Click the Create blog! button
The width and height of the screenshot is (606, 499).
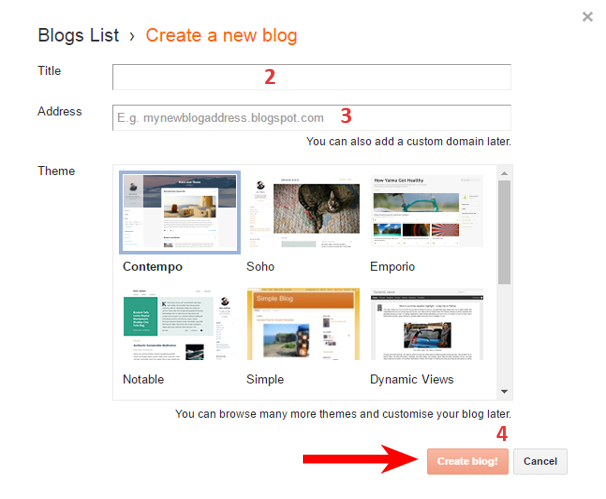coord(468,462)
